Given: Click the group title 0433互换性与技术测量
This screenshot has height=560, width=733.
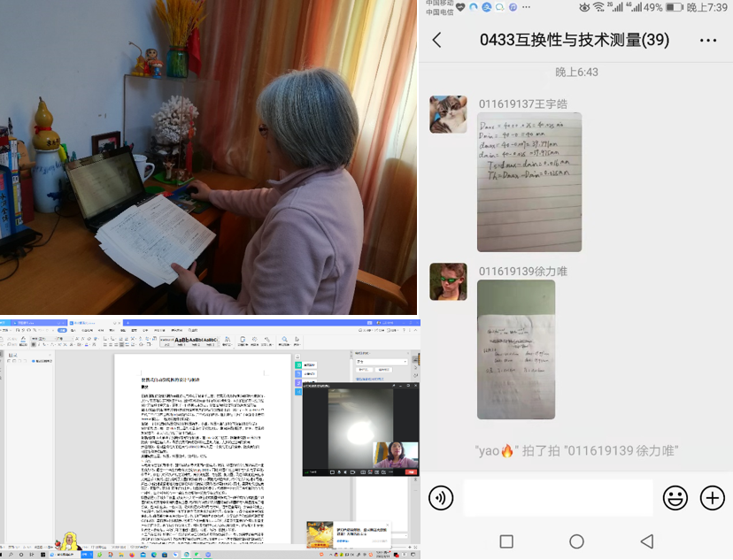Looking at the screenshot, I should point(574,40).
